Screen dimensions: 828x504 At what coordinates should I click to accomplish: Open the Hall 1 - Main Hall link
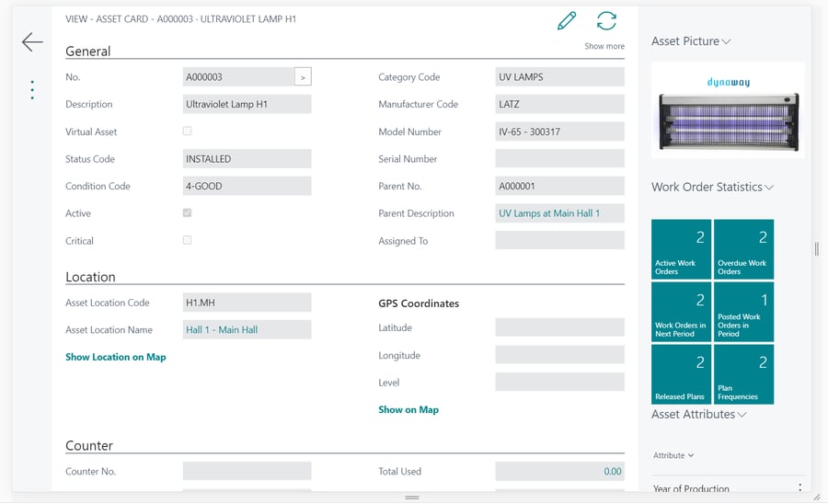pyautogui.click(x=222, y=330)
